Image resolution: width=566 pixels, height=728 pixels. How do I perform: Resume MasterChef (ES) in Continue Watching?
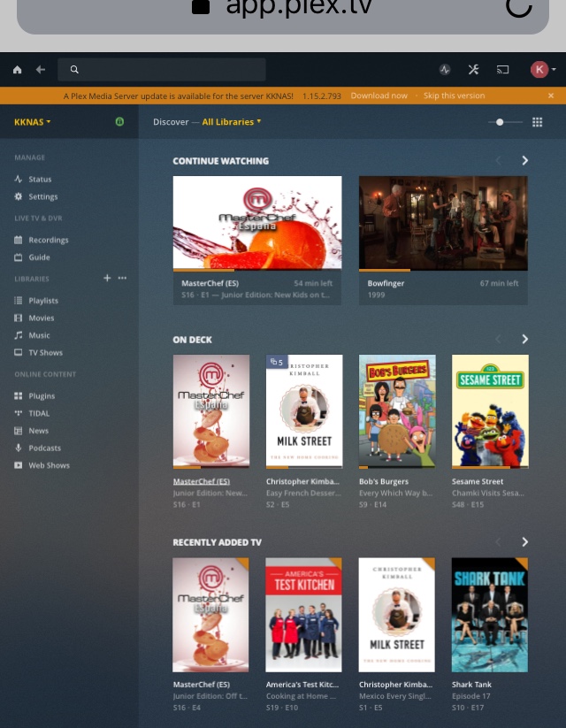pyautogui.click(x=257, y=223)
